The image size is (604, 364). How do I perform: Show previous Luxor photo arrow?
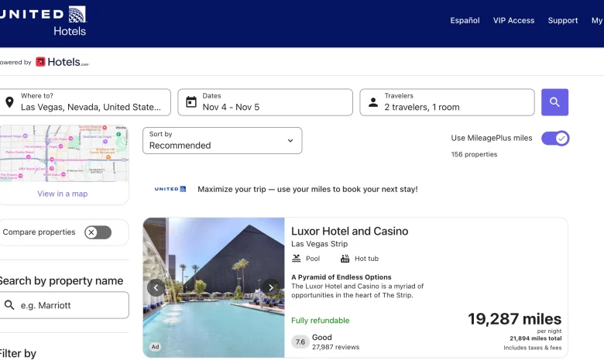(x=156, y=287)
